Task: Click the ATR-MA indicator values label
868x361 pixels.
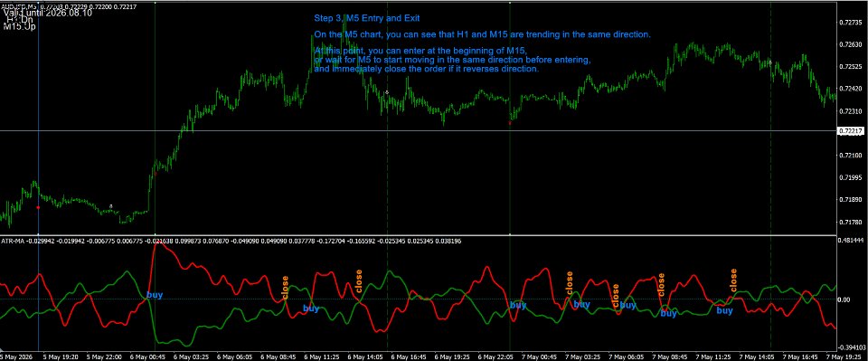Action: point(231,241)
